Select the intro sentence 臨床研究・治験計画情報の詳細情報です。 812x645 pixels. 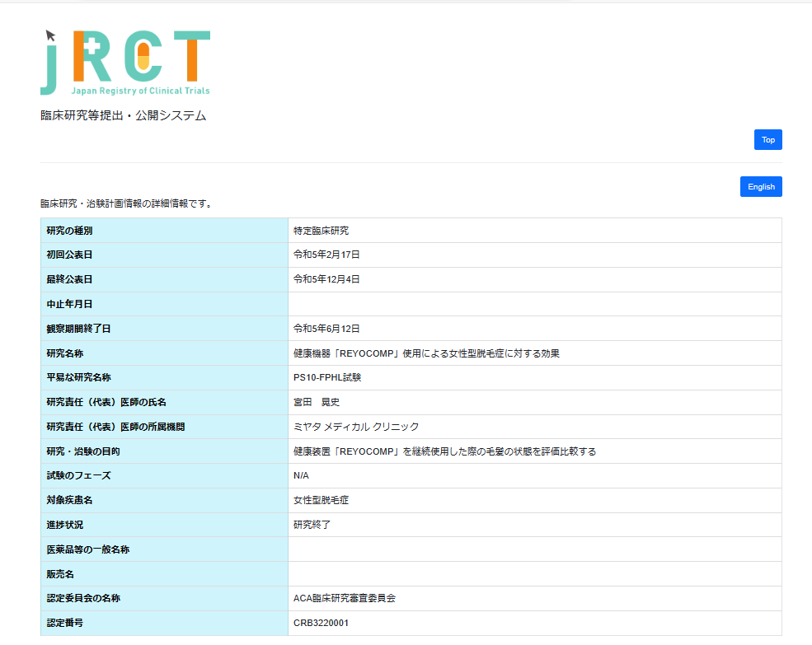pyautogui.click(x=128, y=203)
